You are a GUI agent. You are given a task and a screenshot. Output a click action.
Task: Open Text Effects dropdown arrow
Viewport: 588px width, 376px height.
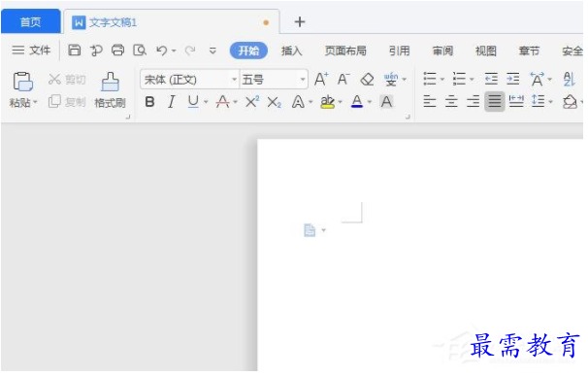310,102
